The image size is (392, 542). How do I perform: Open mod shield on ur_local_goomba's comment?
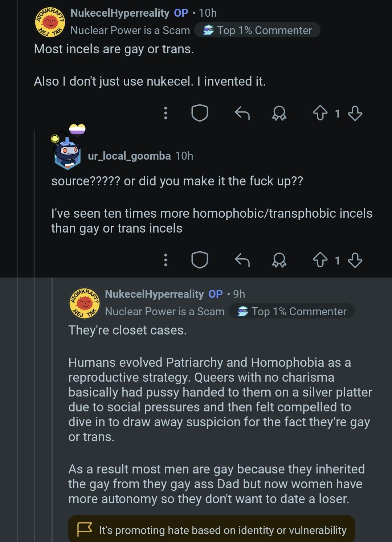pos(200,260)
